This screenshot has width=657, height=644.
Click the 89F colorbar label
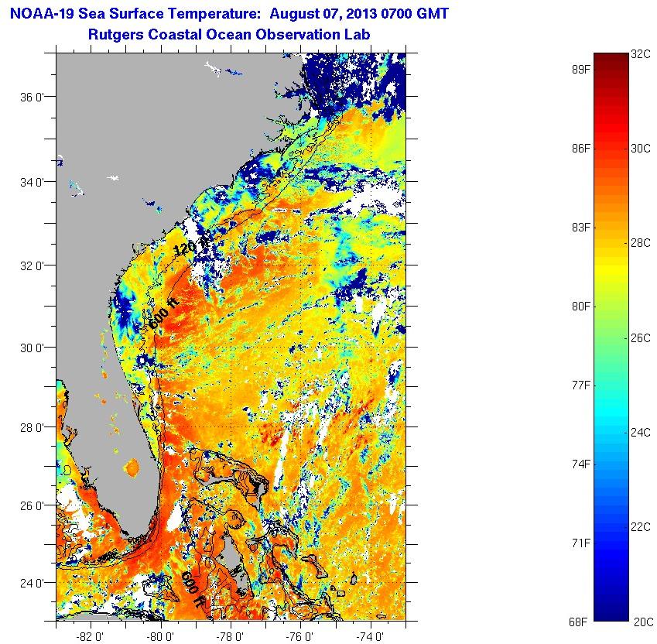(x=580, y=70)
